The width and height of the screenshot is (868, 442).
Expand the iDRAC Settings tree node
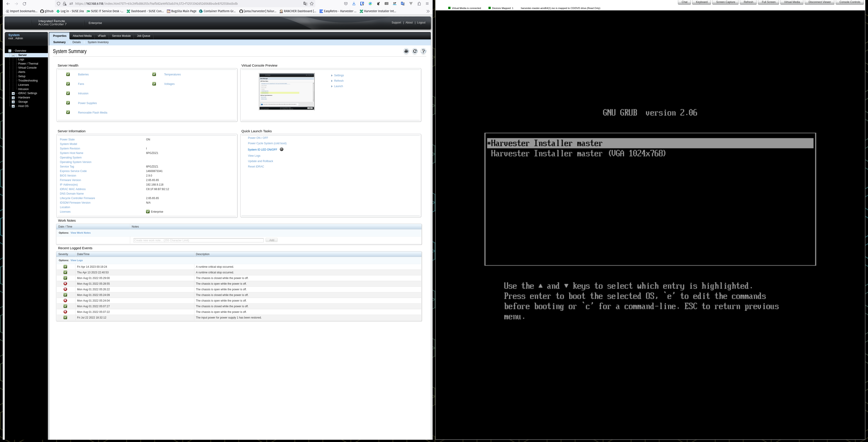13,93
